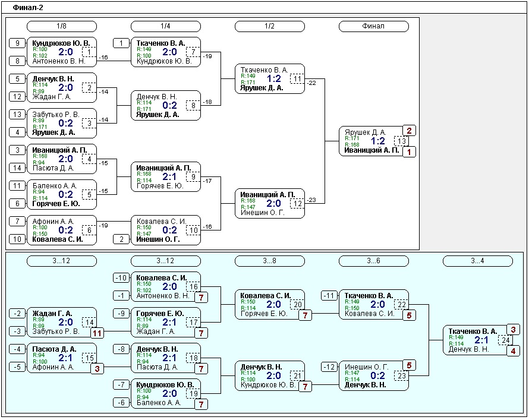Click the 1/4 round header
The height and width of the screenshot is (420, 529).
click(166, 26)
